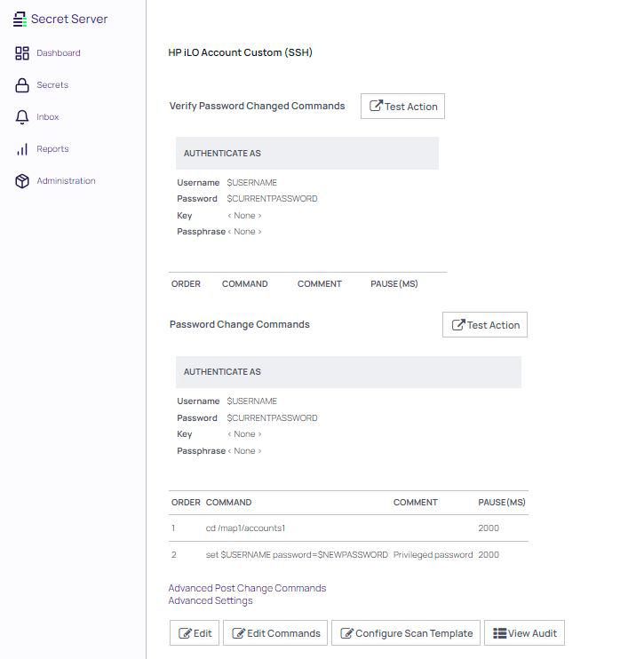
Task: Select the set $USERNAME password command row
Action: coord(297,555)
